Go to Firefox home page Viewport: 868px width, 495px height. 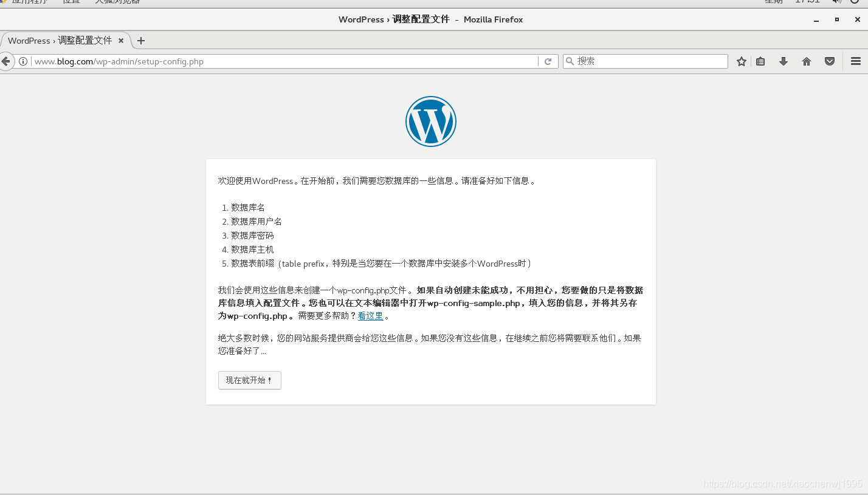[x=807, y=61]
